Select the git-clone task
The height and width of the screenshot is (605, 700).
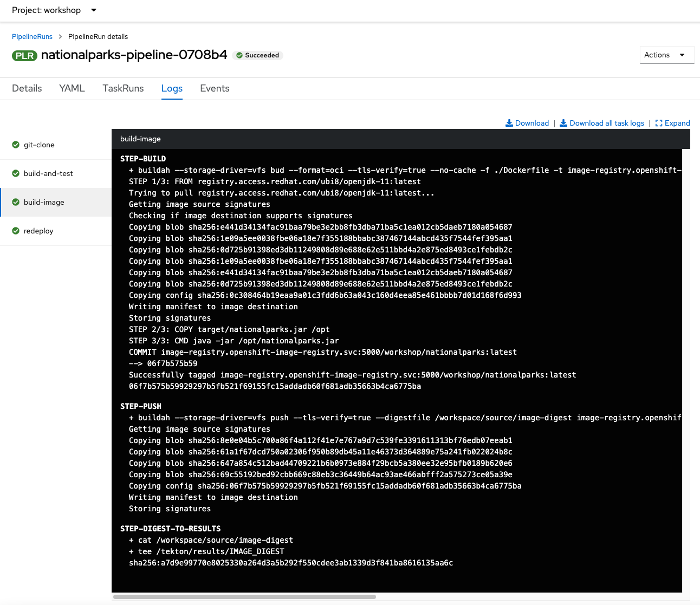tap(55, 145)
